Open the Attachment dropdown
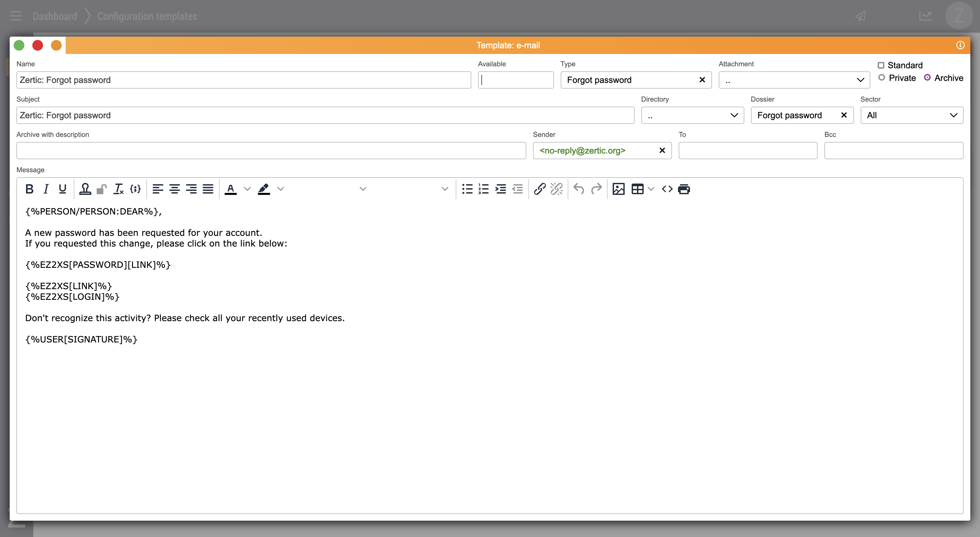Viewport: 980px width, 537px height. [x=794, y=80]
